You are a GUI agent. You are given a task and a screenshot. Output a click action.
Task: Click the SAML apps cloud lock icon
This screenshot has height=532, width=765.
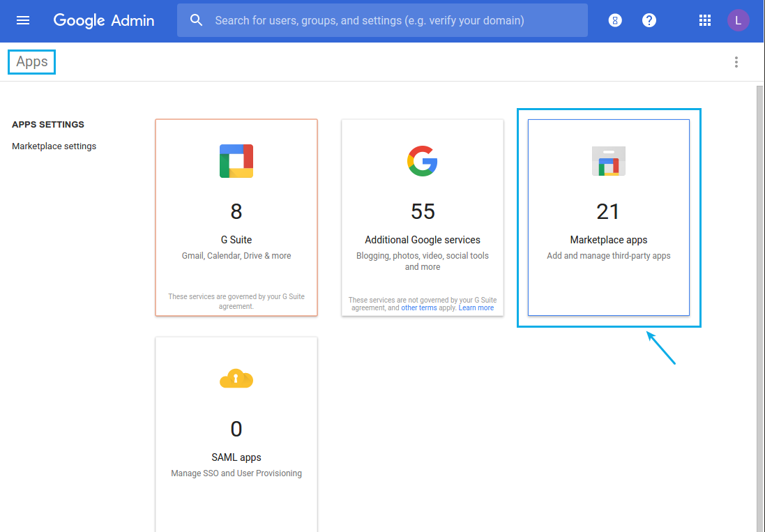point(236,379)
